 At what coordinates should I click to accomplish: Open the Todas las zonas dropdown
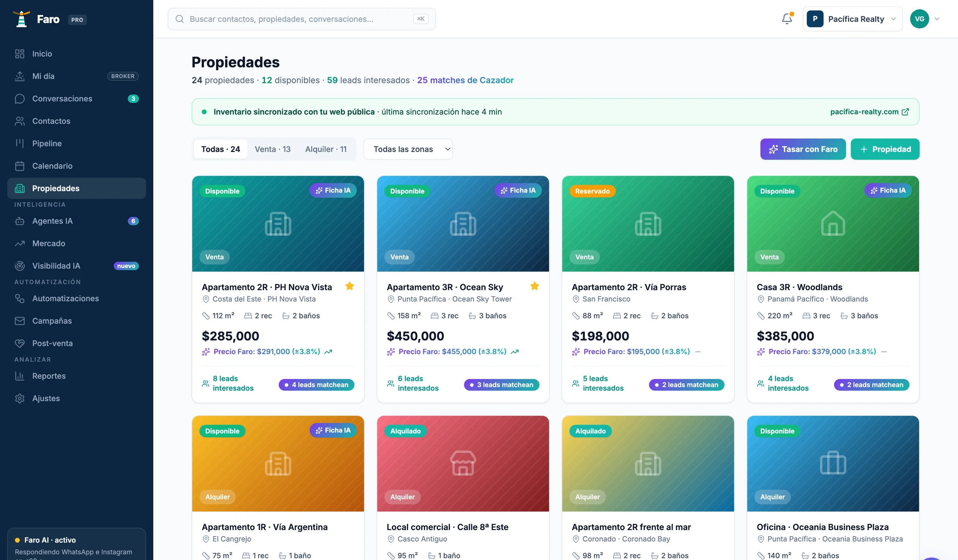coord(408,149)
